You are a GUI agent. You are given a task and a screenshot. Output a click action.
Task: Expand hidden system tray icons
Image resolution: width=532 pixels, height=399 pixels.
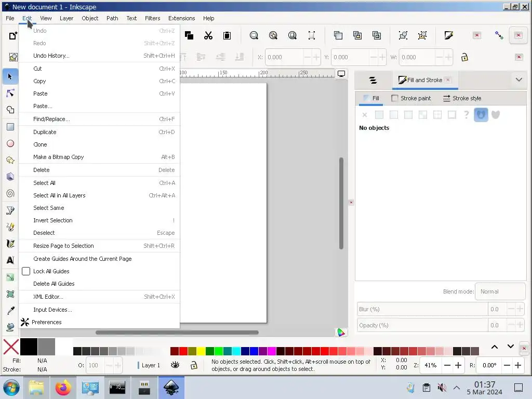tap(457, 388)
